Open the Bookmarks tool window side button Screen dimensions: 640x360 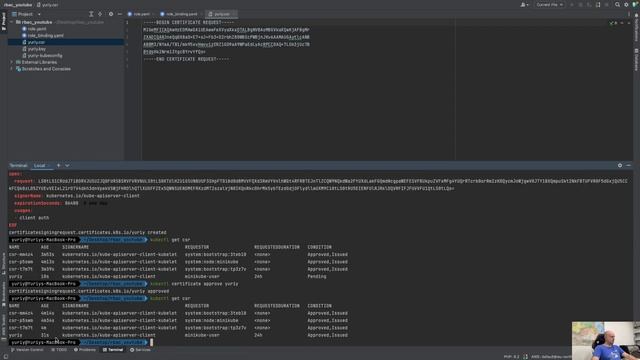click(4, 295)
